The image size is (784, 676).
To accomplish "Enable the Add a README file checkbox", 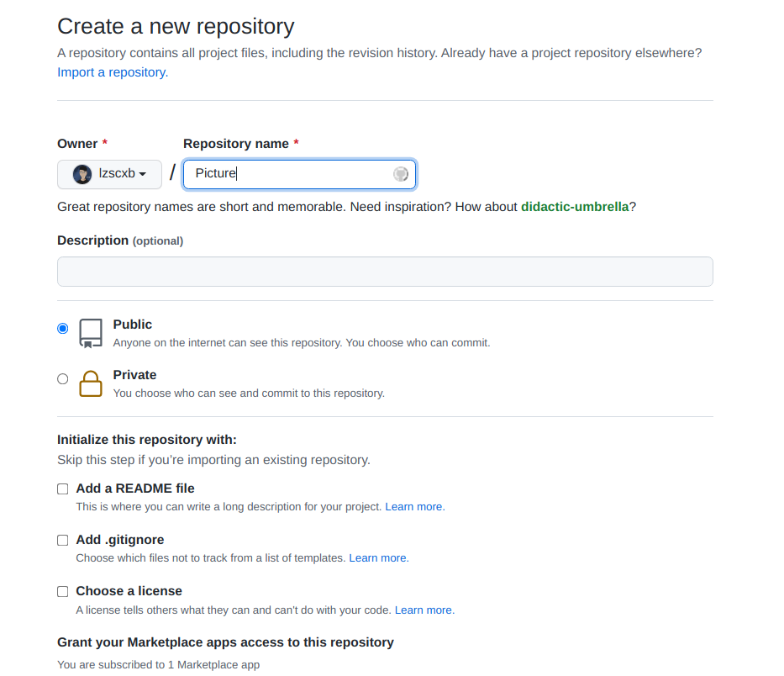I will tap(63, 489).
